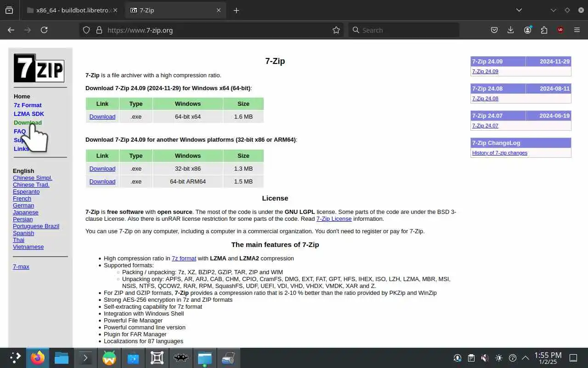Open Firefox View icon in tab bar
This screenshot has height=368, width=588.
[9, 10]
